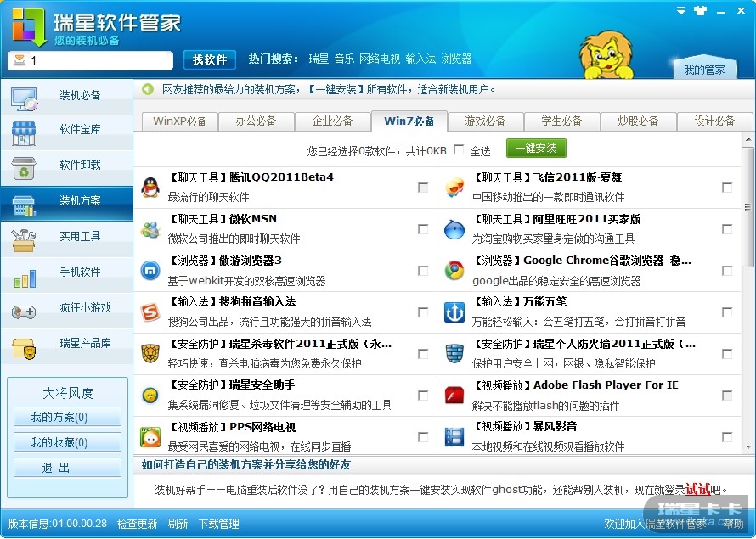Click the 万能五笔 anchor icon

[x=454, y=312]
